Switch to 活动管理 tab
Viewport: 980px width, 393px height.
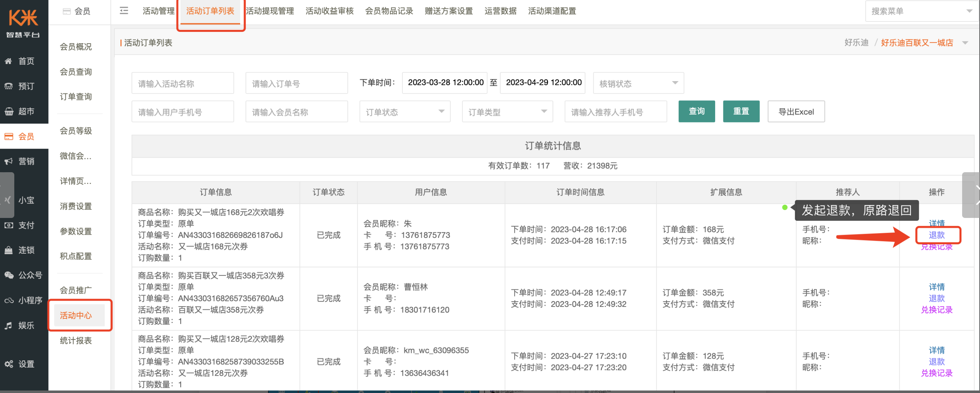[x=158, y=11]
